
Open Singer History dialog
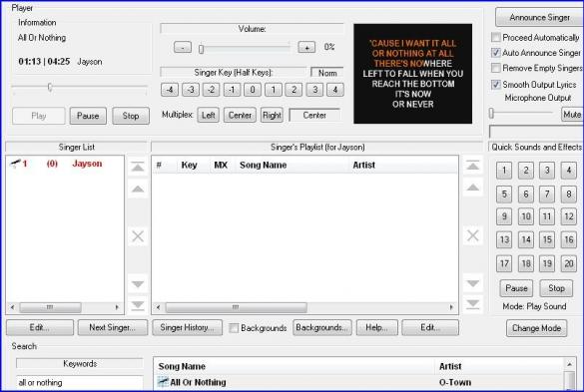[187, 327]
